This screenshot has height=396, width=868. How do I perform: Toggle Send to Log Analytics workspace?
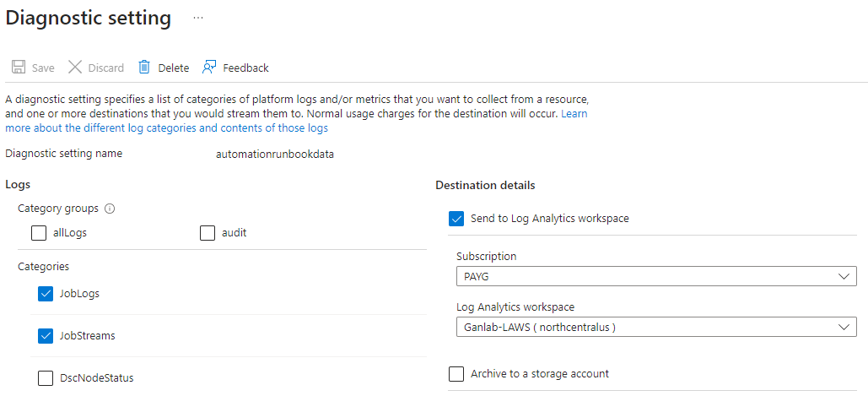pyautogui.click(x=456, y=219)
